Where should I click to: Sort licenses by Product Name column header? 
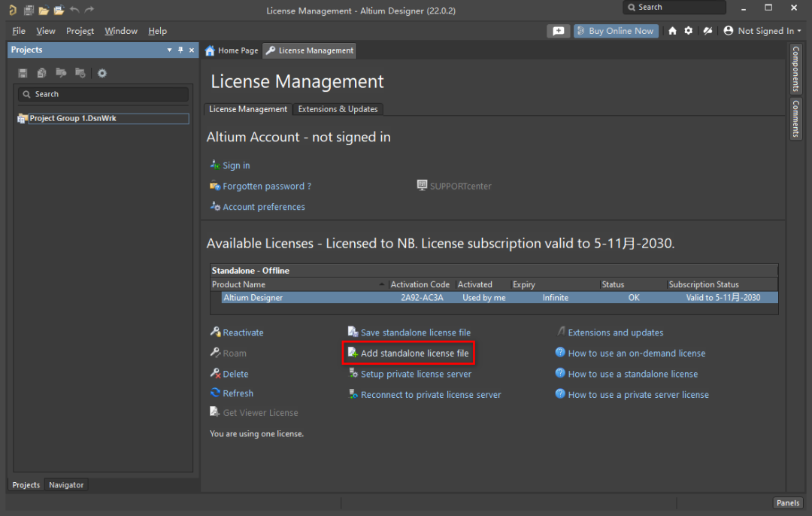click(x=298, y=284)
